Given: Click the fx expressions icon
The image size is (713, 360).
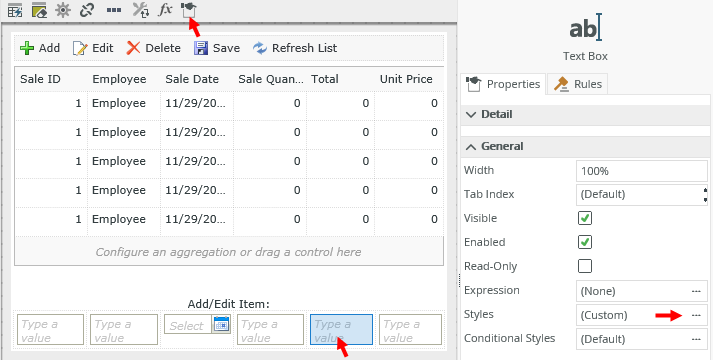Looking at the screenshot, I should pyautogui.click(x=165, y=10).
